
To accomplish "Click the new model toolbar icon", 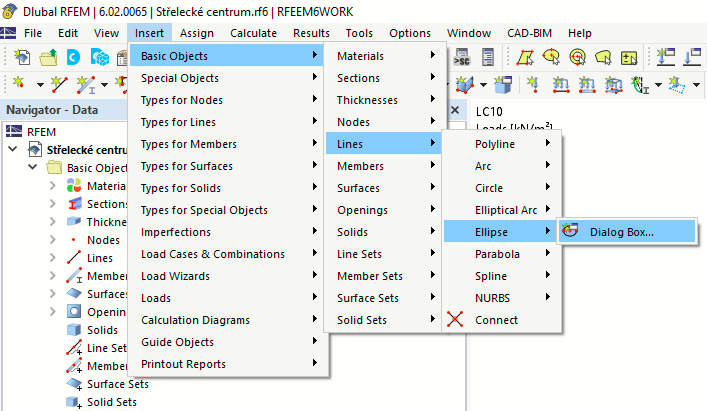I will pyautogui.click(x=22, y=58).
